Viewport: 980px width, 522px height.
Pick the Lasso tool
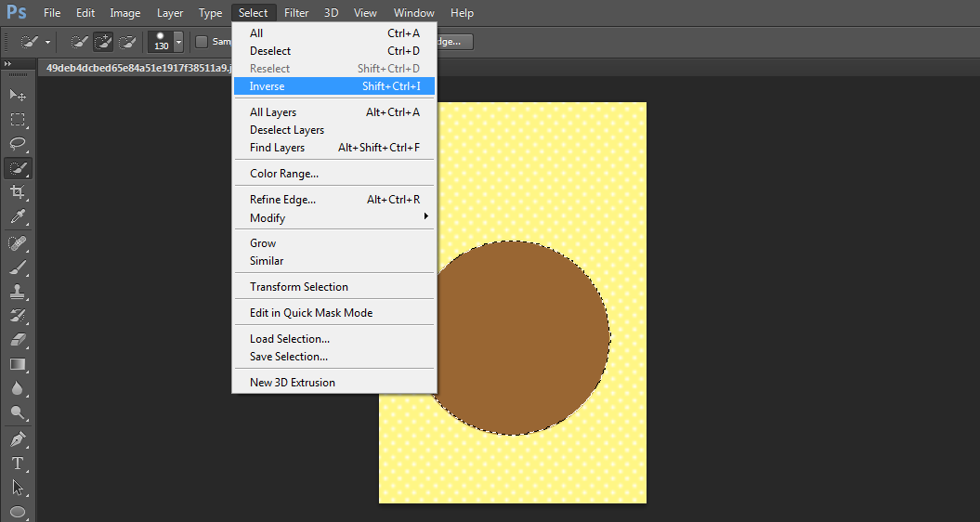coord(18,144)
